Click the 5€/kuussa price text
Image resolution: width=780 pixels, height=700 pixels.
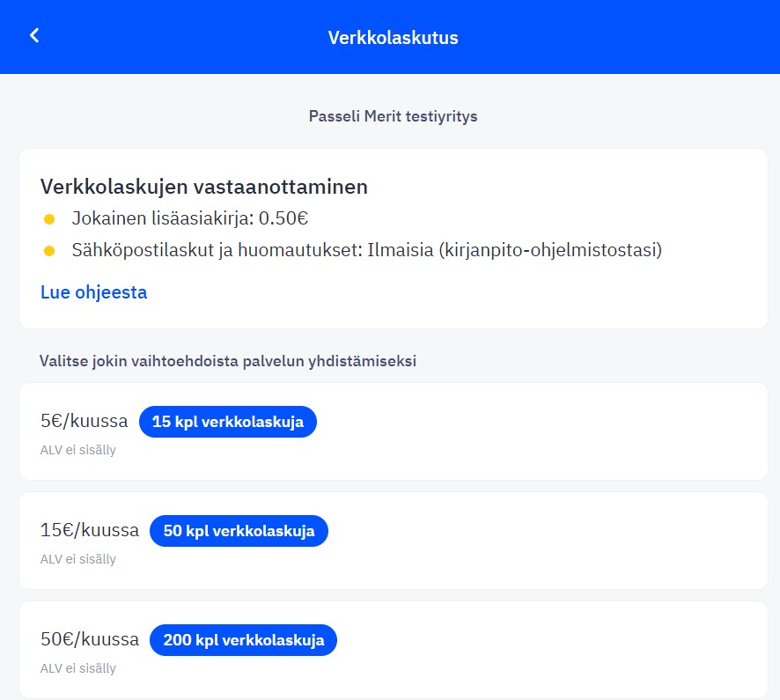coord(84,421)
